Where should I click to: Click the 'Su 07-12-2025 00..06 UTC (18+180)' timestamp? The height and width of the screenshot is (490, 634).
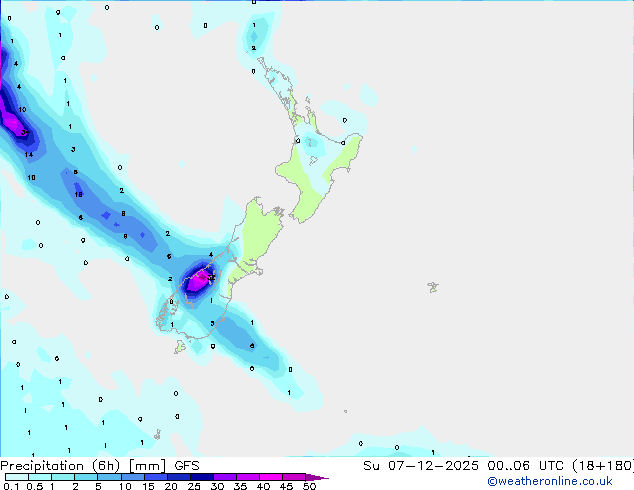(498, 466)
